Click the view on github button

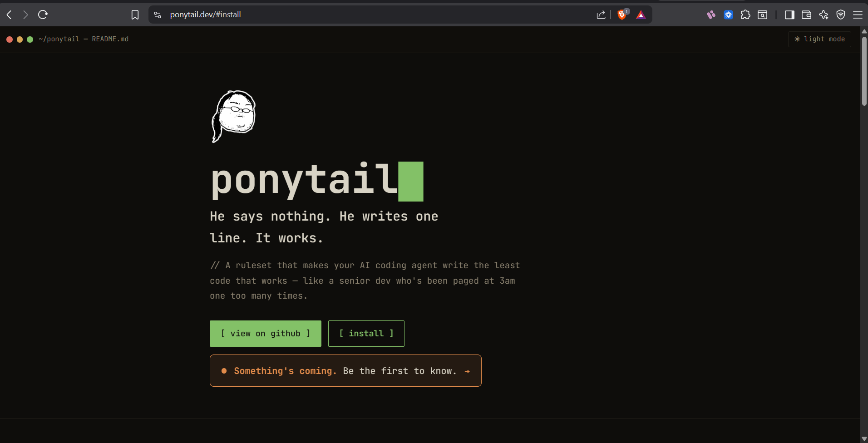266,334
